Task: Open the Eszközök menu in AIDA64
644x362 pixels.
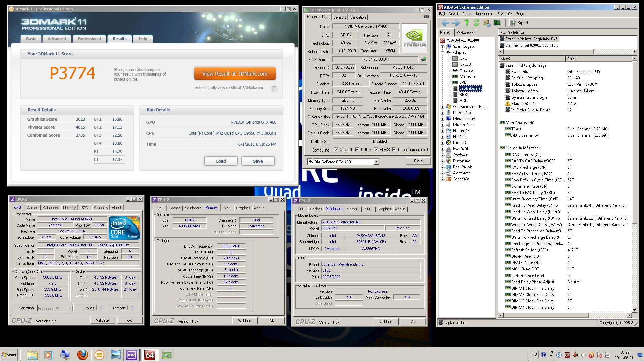Action: (x=504, y=14)
